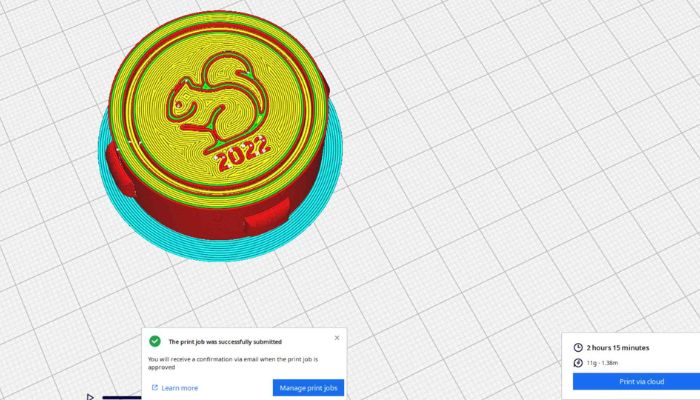
Task: Select the 2 hours 15 minutes estimate
Action: click(618, 348)
